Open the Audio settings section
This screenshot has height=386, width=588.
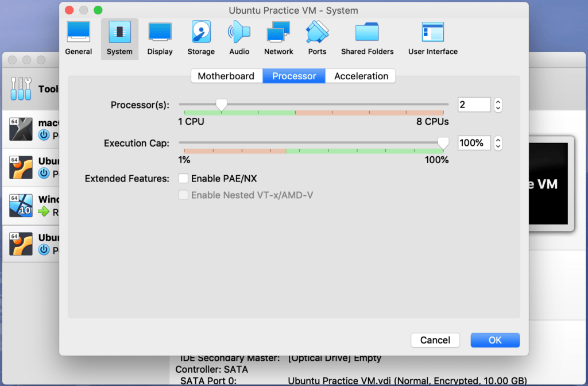pyautogui.click(x=239, y=38)
